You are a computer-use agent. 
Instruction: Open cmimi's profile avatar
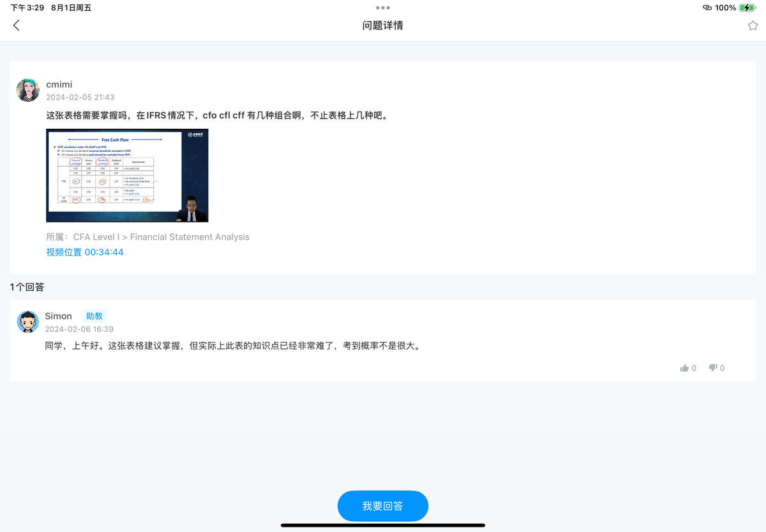(27, 90)
